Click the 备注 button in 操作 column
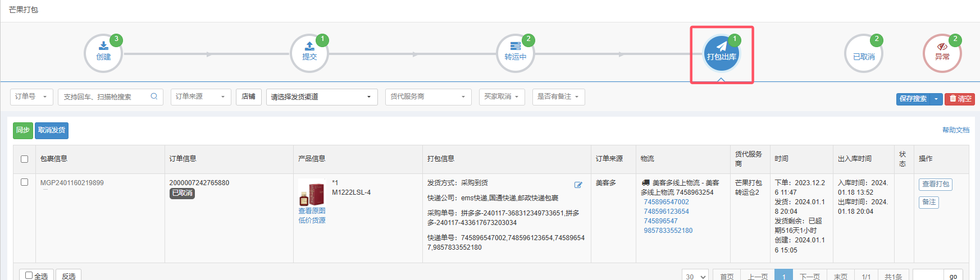The height and width of the screenshot is (280, 980). coord(929,202)
